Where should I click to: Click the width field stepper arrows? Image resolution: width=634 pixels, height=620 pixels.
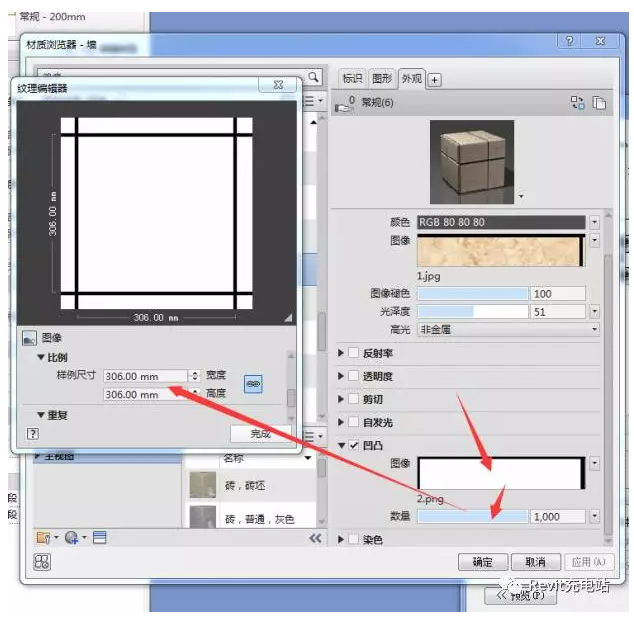pos(195,376)
